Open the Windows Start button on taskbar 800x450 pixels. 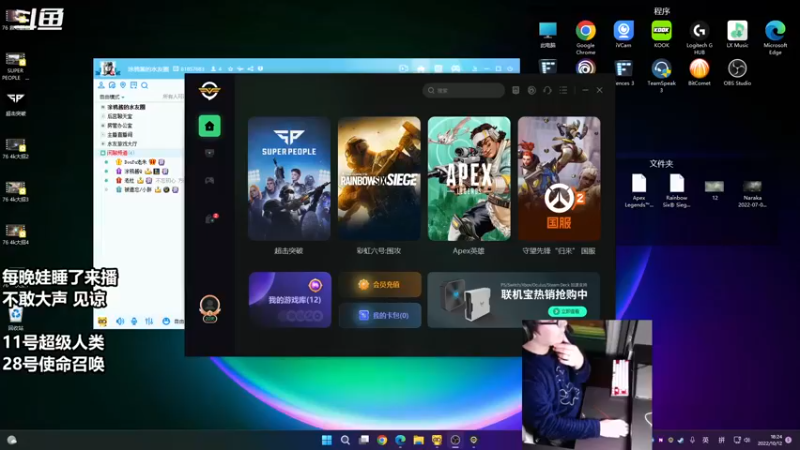point(327,440)
